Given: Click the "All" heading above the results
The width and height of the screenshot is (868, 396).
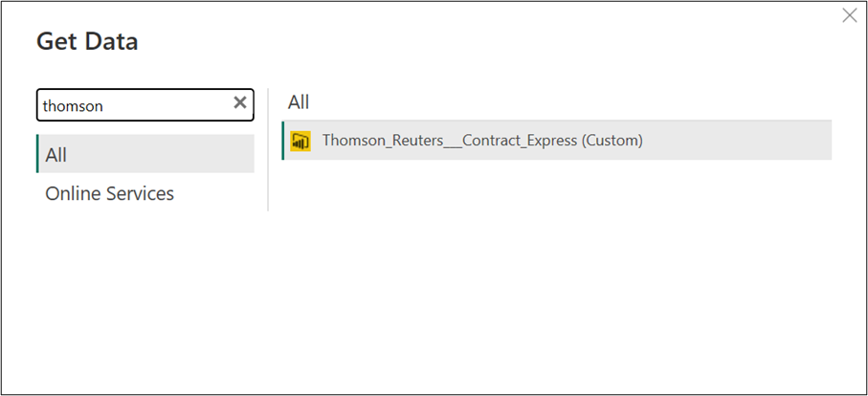Looking at the screenshot, I should [299, 102].
